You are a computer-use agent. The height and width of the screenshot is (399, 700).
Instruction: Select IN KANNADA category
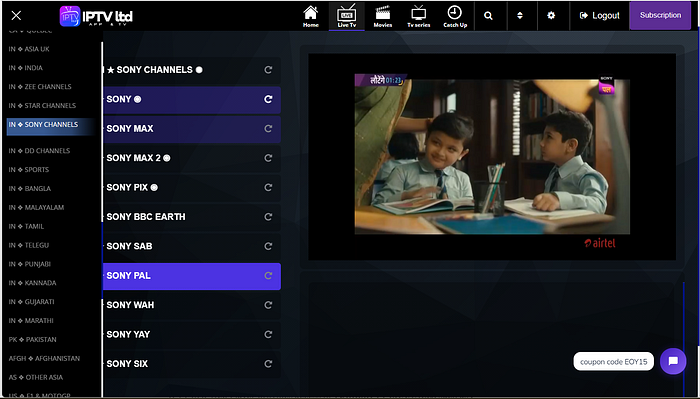[x=32, y=283]
